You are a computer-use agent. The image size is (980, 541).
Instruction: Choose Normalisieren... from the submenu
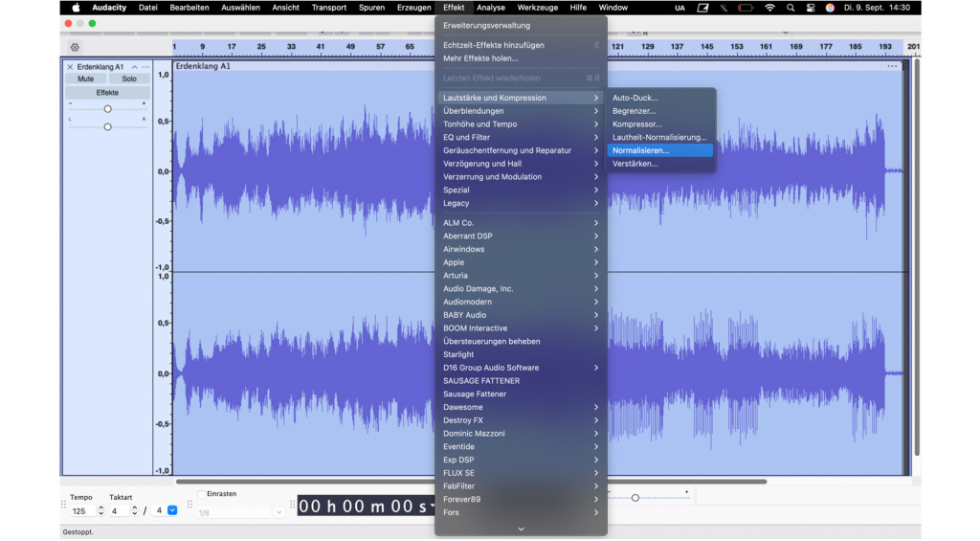point(660,150)
